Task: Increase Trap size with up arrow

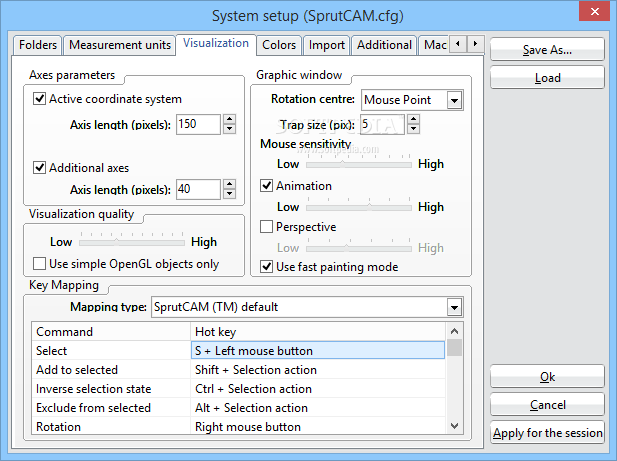Action: click(x=413, y=120)
